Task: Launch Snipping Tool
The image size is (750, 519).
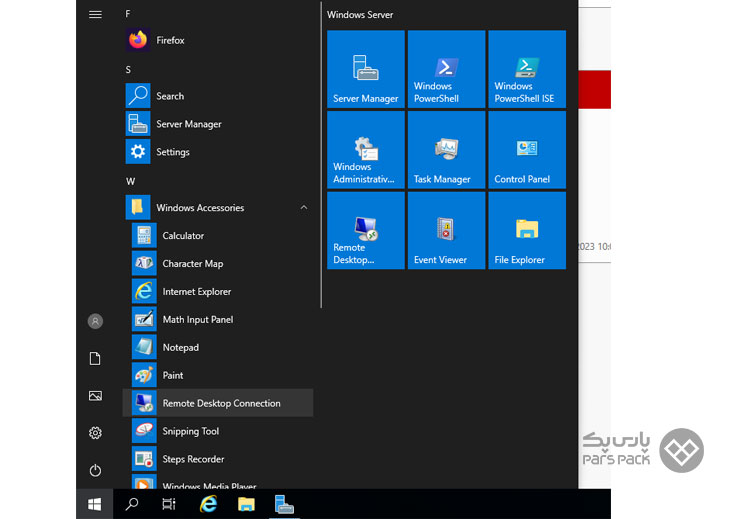Action: click(218, 431)
